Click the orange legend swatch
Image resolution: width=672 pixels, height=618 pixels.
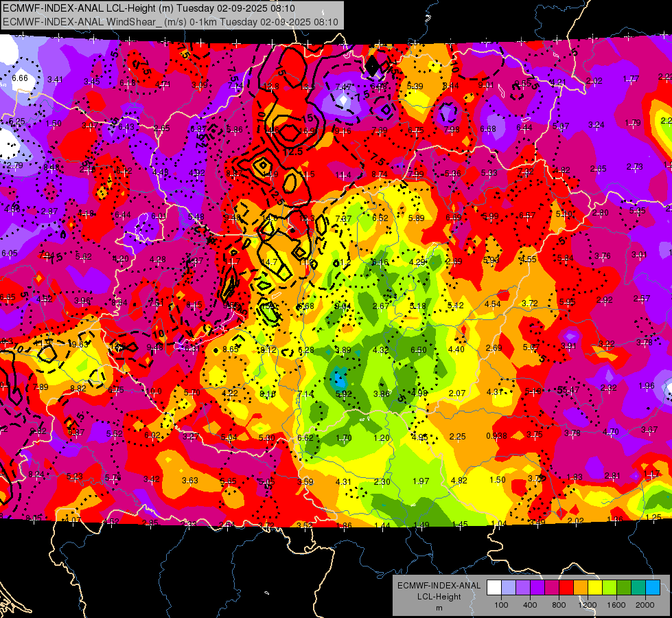point(581,588)
